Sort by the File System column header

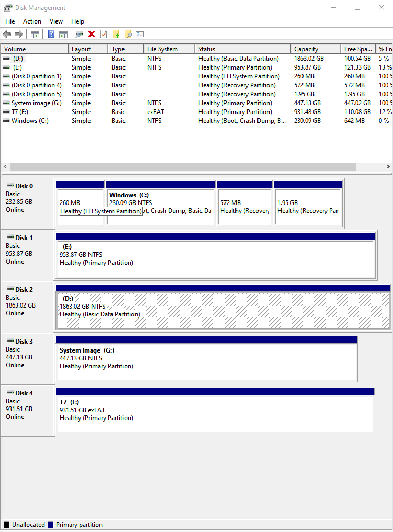(x=170, y=49)
